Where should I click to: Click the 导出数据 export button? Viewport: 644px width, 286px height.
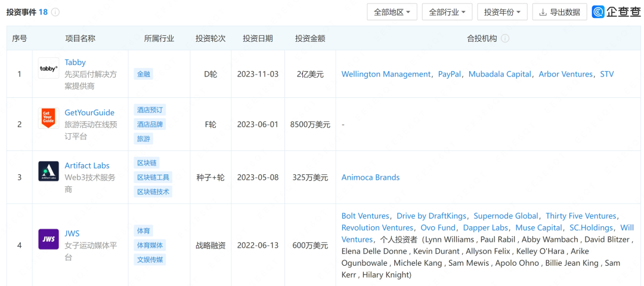559,12
